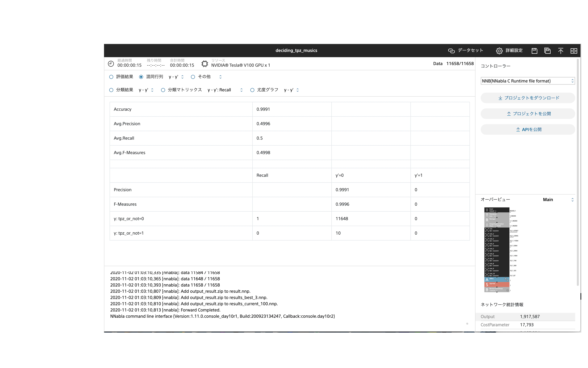Click the CostParameter value 17,793
Viewport: 588px width, 368px height.
(527, 325)
